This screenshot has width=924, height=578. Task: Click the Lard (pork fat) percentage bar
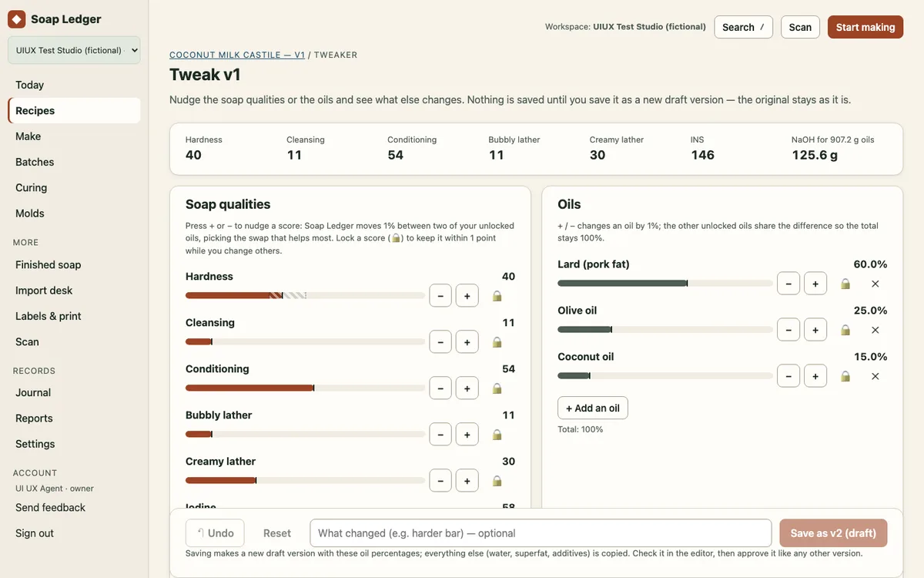(665, 284)
